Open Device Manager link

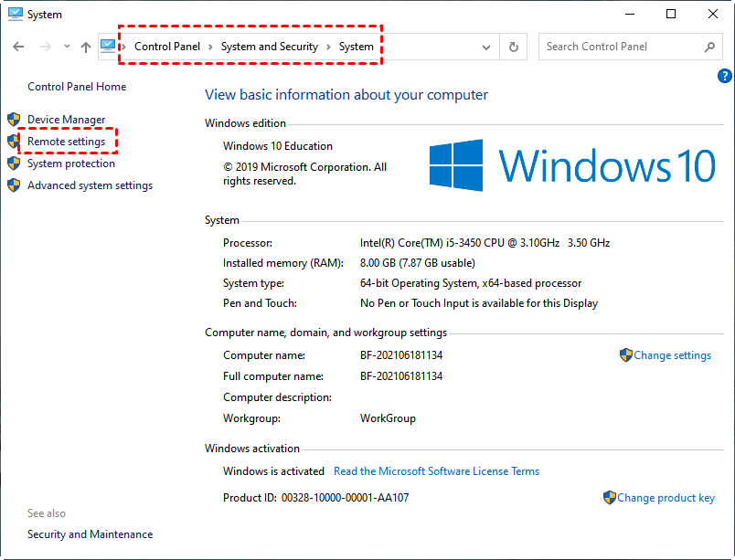tap(66, 120)
